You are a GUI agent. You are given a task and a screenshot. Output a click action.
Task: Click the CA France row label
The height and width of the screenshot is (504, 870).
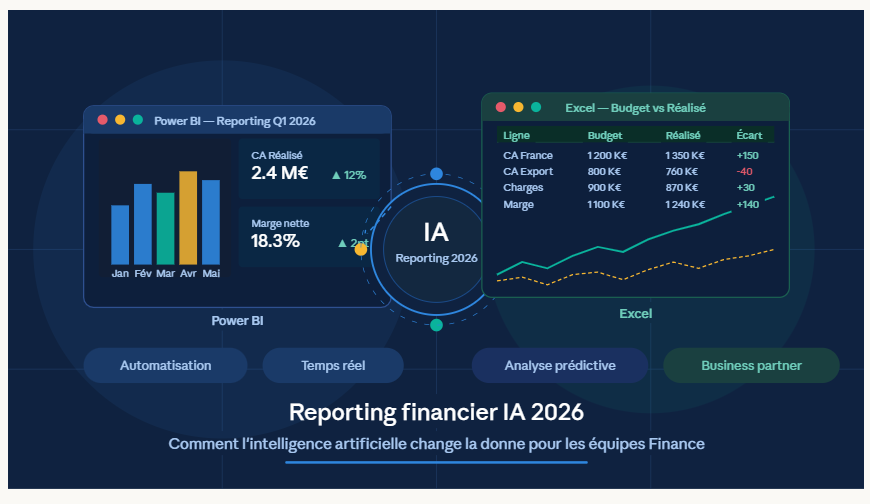click(528, 155)
